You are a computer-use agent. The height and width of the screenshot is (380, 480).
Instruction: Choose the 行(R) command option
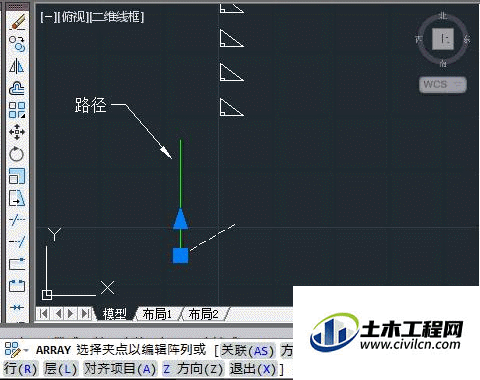point(20,369)
